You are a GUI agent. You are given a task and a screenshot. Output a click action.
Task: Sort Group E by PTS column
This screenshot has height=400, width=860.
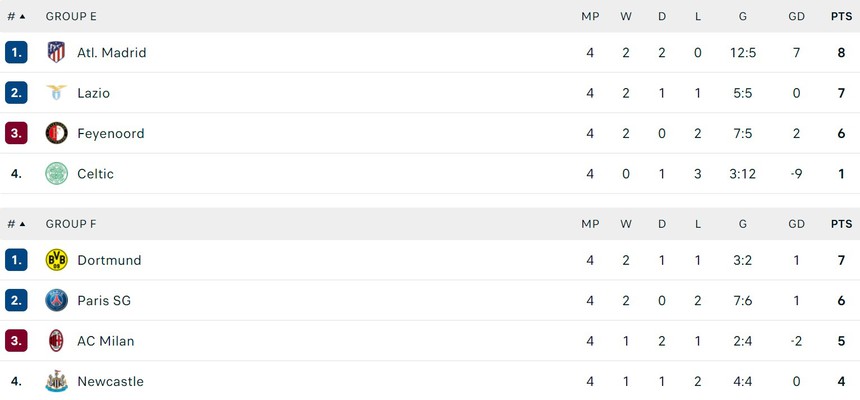coord(841,17)
